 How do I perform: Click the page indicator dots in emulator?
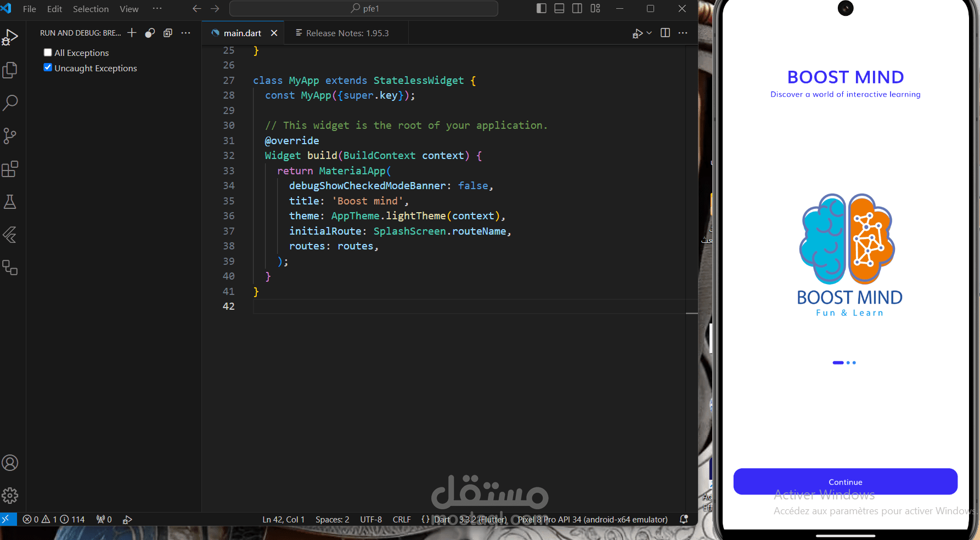point(844,362)
